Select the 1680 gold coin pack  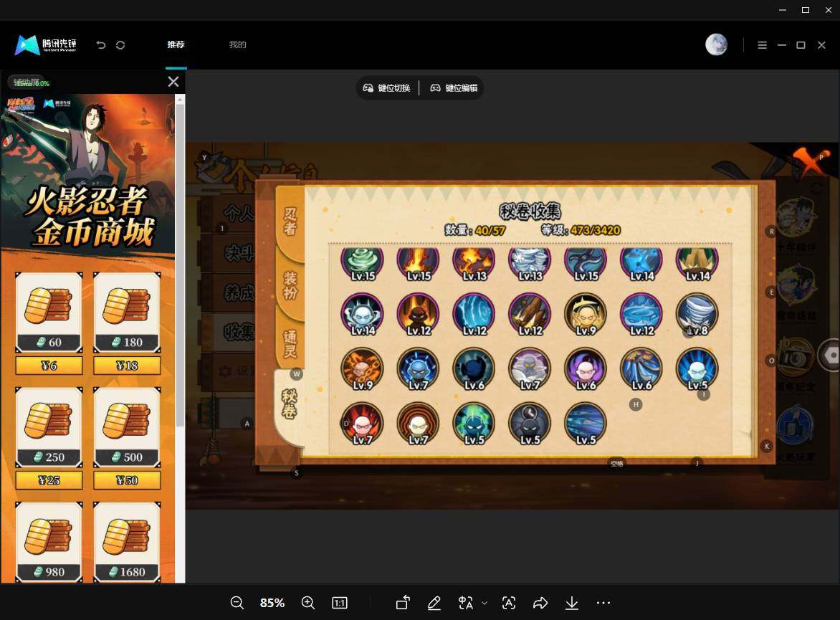tap(127, 542)
